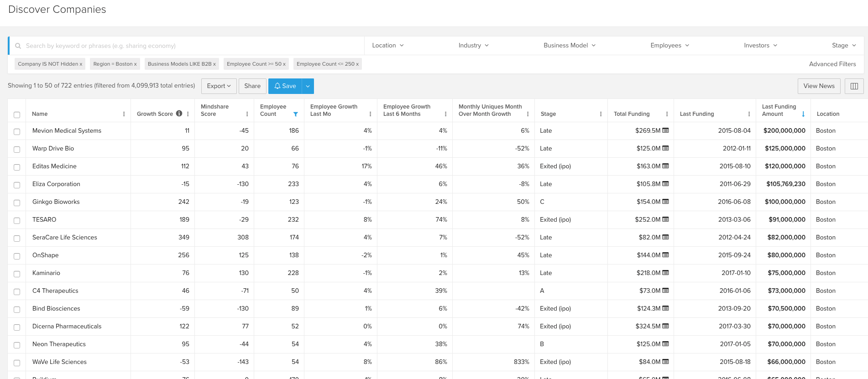Select the Warp Drive Bio checkbox
Image resolution: width=868 pixels, height=379 pixels.
click(17, 150)
